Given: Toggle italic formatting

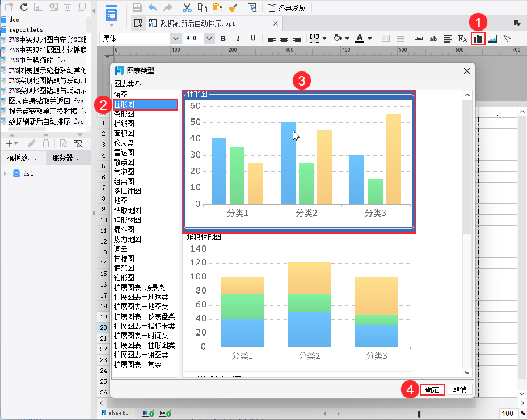Looking at the screenshot, I should 238,39.
